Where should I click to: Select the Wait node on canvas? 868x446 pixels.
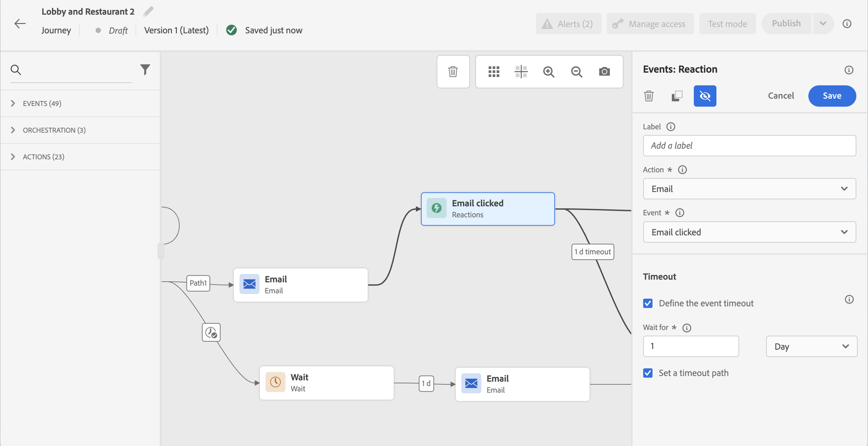(326, 383)
